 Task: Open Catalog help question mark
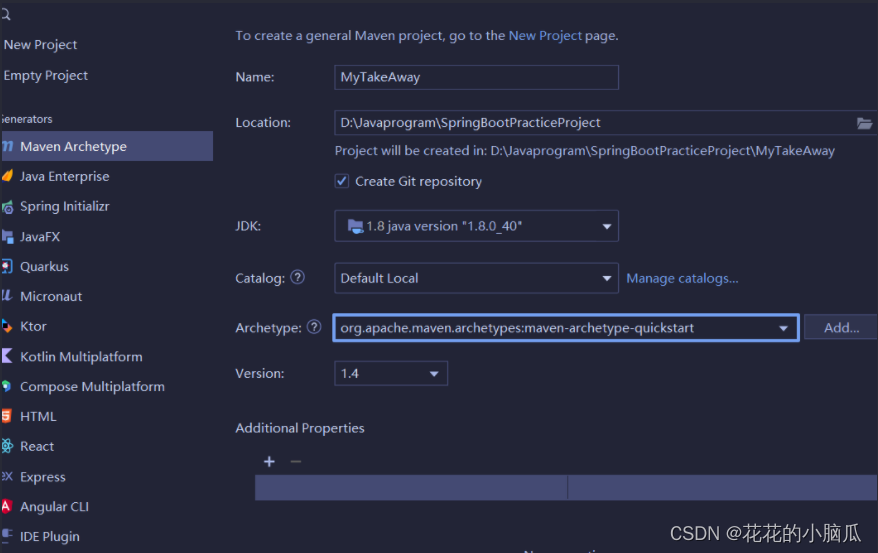[298, 277]
